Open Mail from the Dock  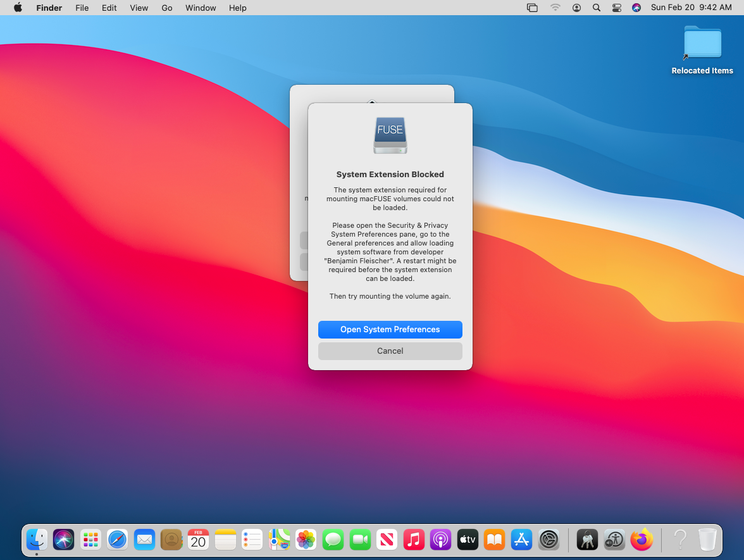(144, 540)
